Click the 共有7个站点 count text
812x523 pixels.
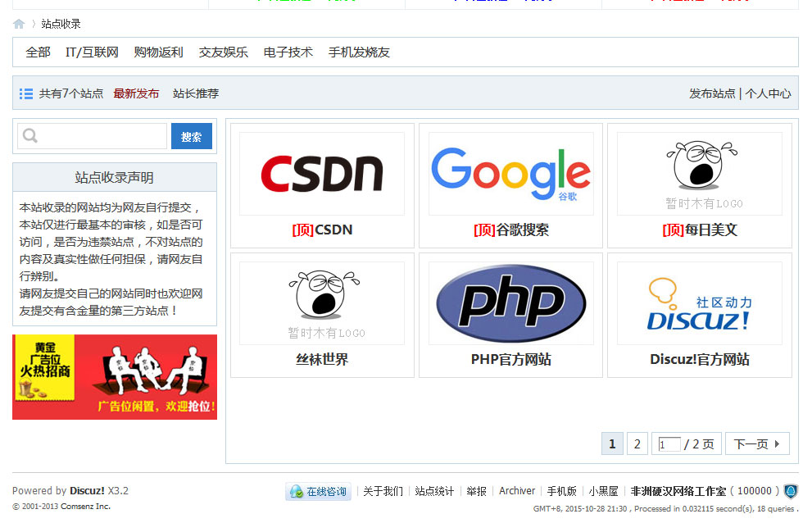click(x=71, y=93)
